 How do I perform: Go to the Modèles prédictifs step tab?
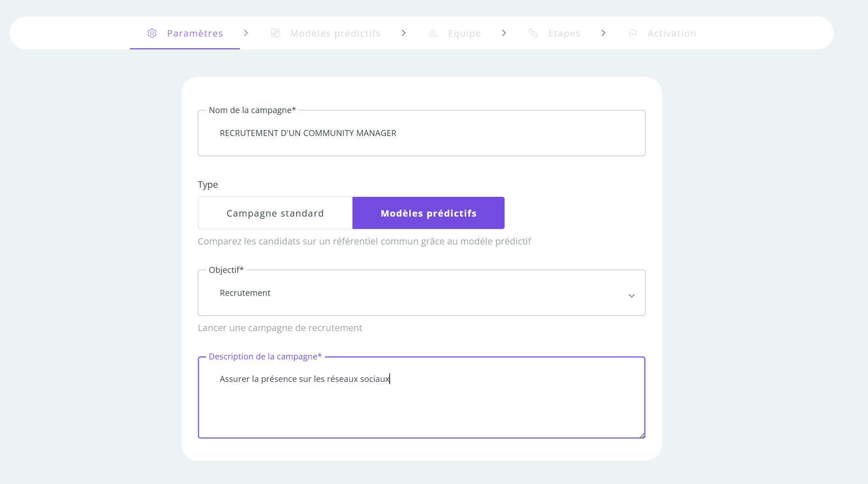[326, 33]
